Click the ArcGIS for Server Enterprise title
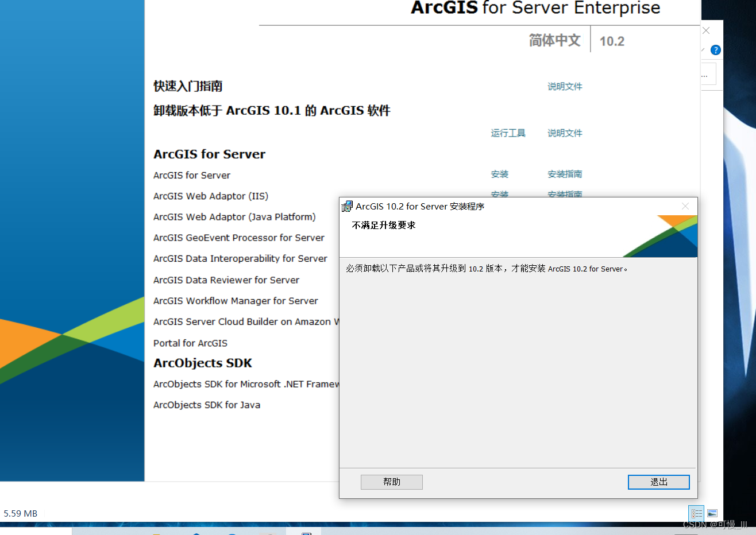Viewport: 756px width, 535px height. [x=535, y=8]
